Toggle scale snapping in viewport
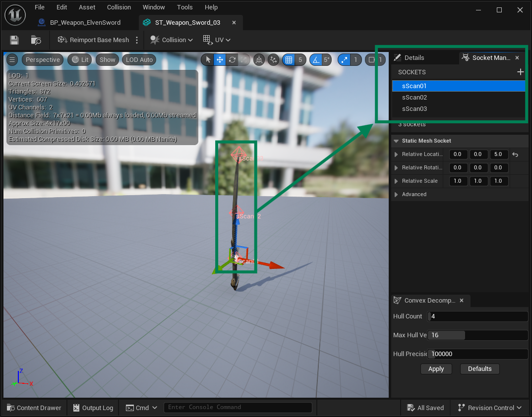Image resolution: width=532 pixels, height=417 pixels. [344, 60]
